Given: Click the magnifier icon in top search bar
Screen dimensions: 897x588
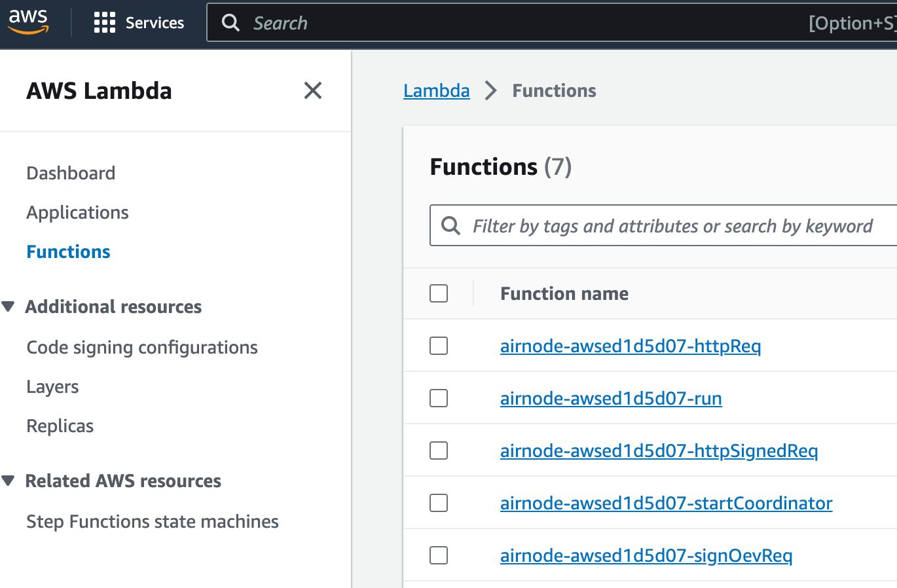Looking at the screenshot, I should click(x=230, y=23).
